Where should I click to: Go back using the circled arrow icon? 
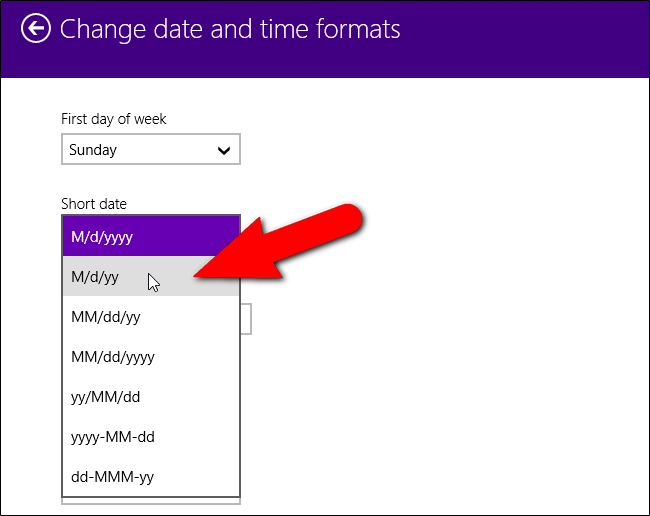36,28
